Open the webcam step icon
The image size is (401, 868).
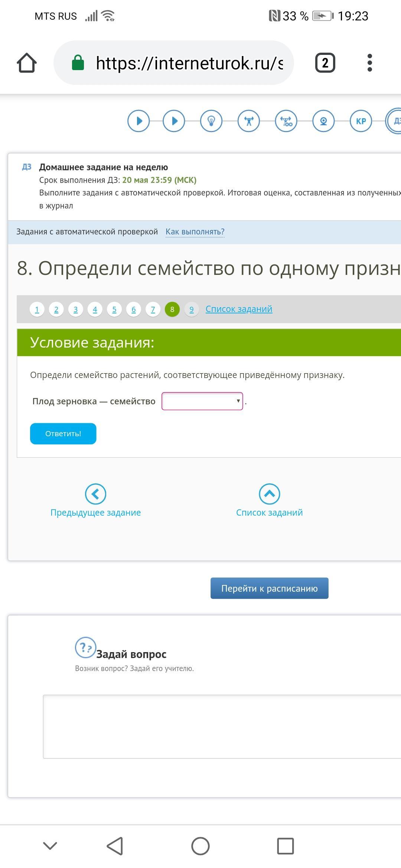pos(323,121)
